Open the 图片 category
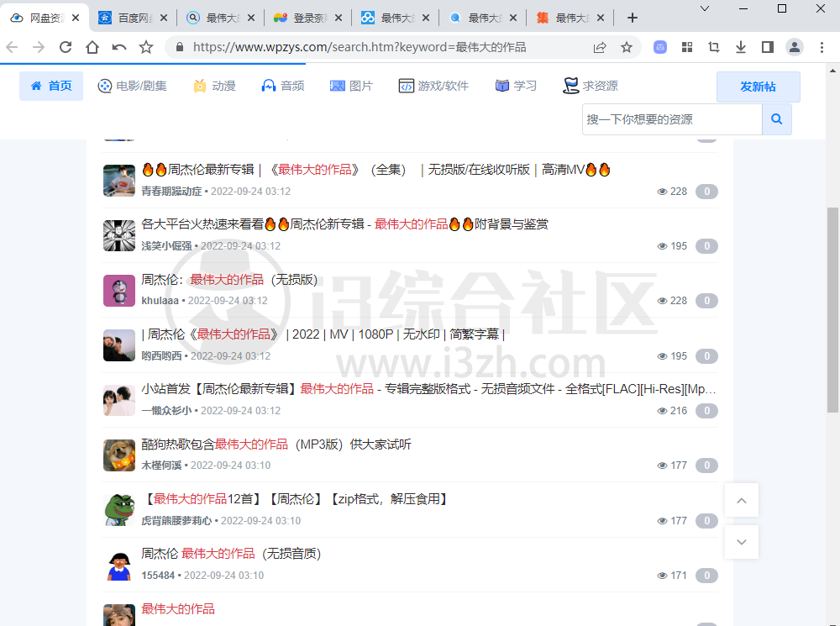840x626 pixels. pos(351,86)
